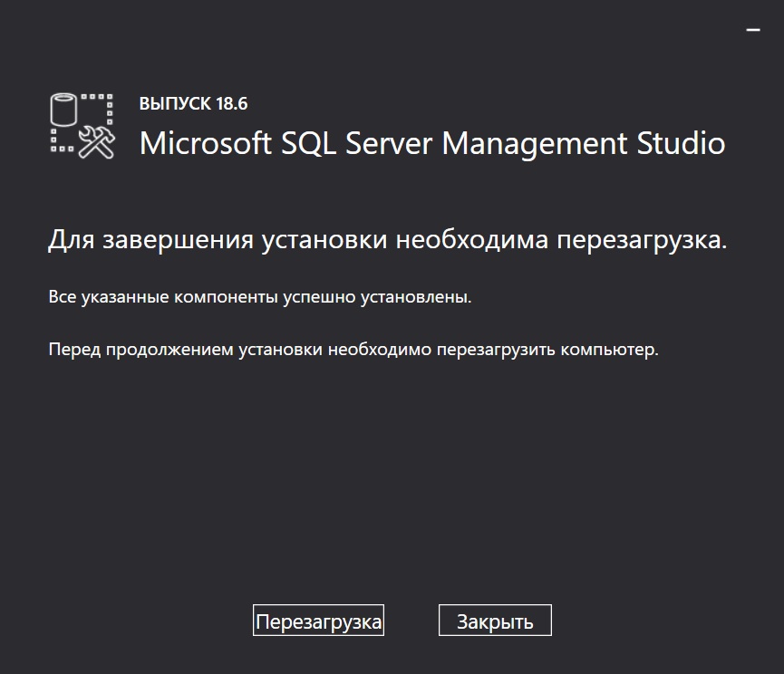This screenshot has width=784, height=674.
Task: Click the 18.6 version number
Action: (x=231, y=103)
